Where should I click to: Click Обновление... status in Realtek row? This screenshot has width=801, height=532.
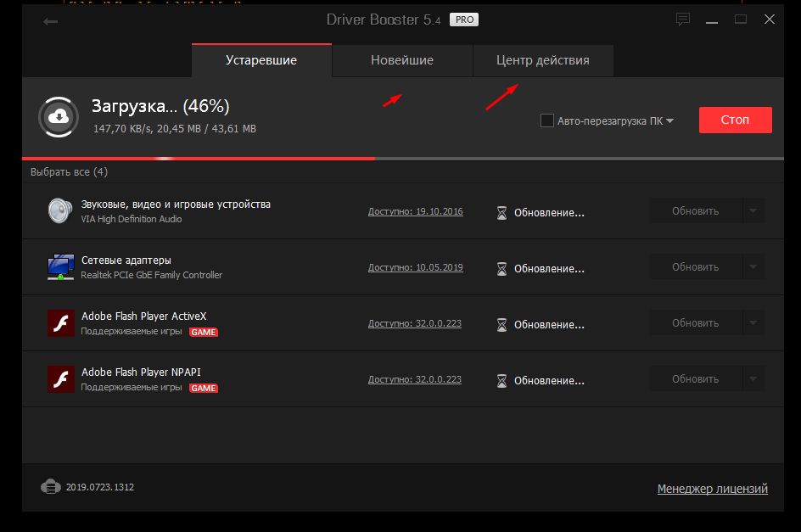coord(549,269)
